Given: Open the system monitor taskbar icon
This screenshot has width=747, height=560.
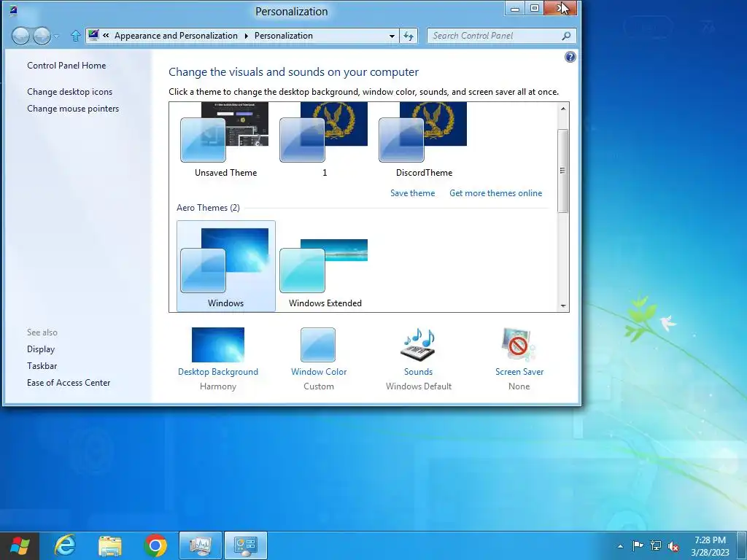Looking at the screenshot, I should click(200, 545).
